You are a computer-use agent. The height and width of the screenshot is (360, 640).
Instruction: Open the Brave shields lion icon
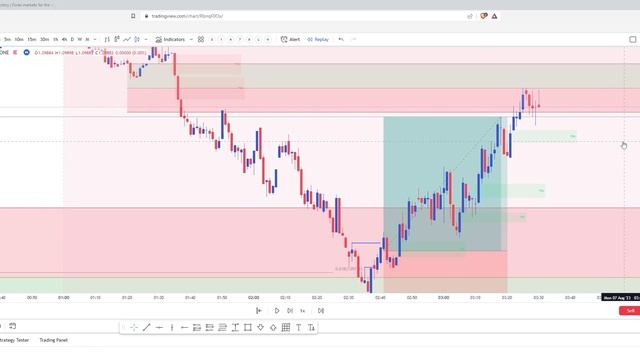[x=484, y=16]
